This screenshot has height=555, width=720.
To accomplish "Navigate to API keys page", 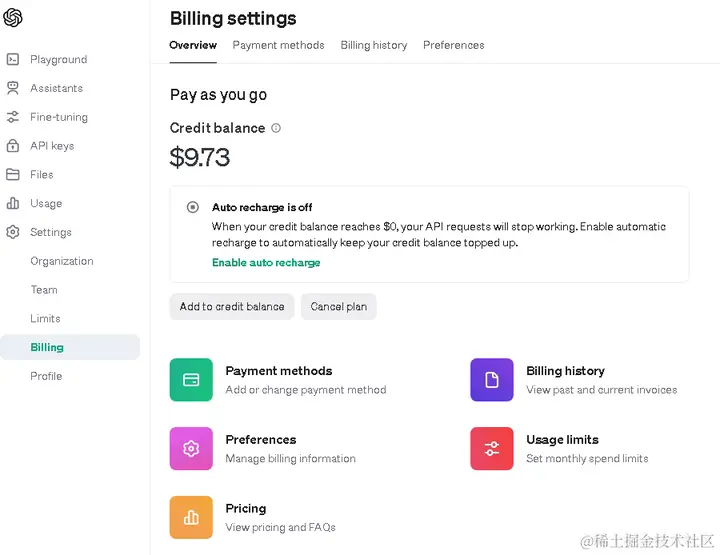I will pyautogui.click(x=52, y=146).
